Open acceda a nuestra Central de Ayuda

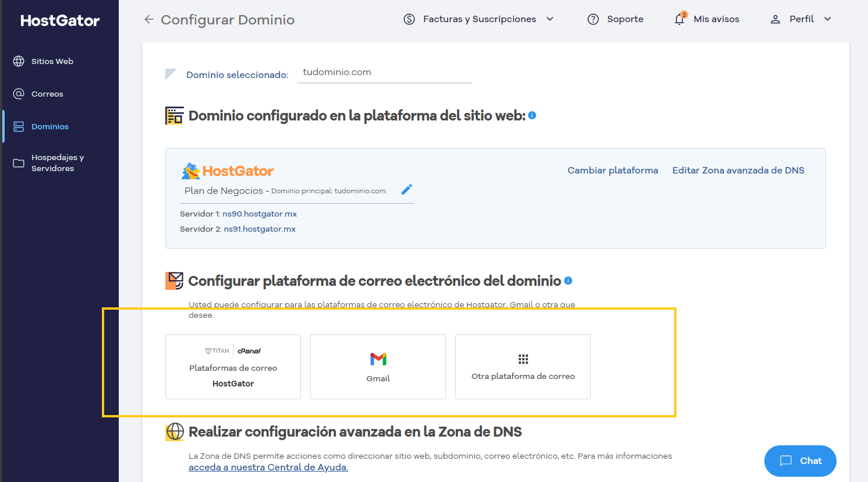pos(268,467)
